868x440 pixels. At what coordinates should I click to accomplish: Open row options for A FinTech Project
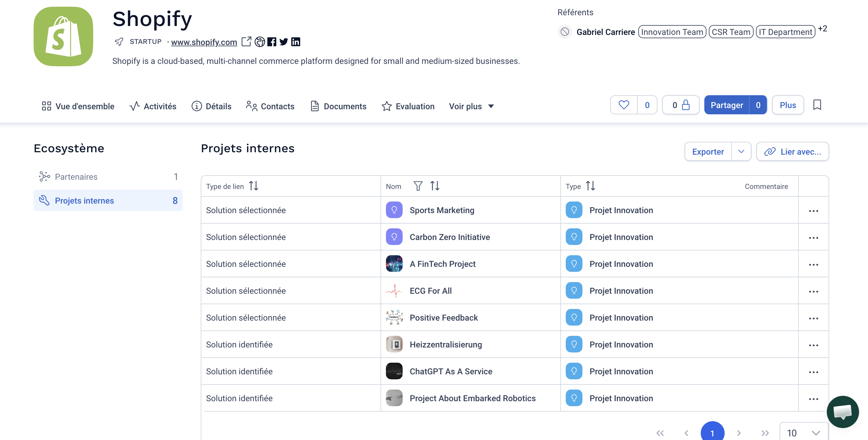(x=813, y=265)
